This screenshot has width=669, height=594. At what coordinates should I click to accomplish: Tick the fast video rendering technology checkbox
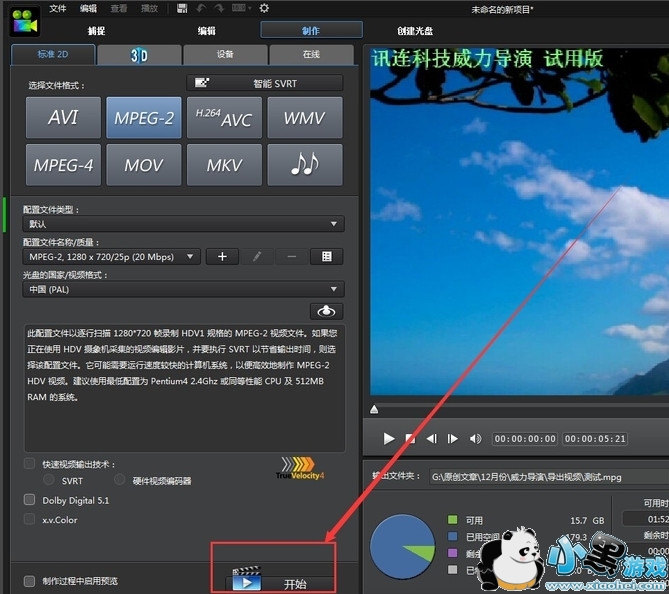(30, 464)
